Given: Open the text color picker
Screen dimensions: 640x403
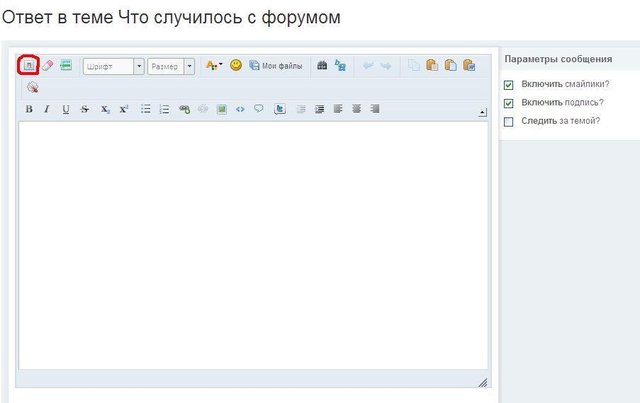Looking at the screenshot, I should pyautogui.click(x=214, y=65).
